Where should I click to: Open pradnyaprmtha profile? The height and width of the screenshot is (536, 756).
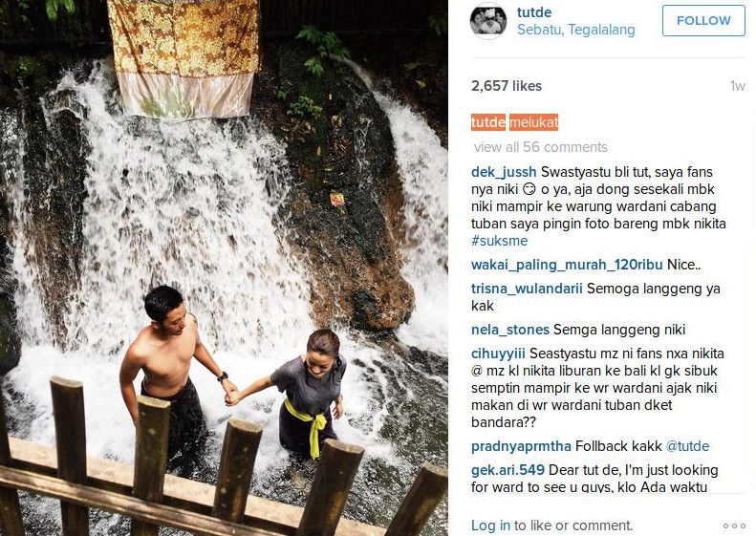pos(521,446)
